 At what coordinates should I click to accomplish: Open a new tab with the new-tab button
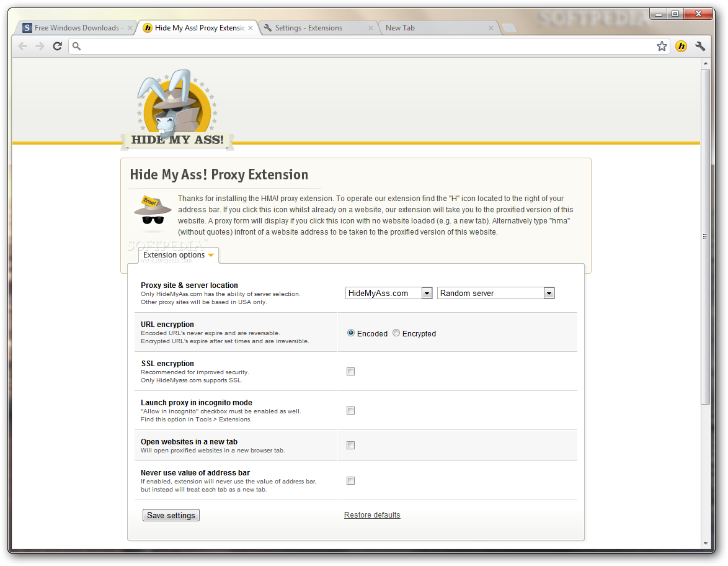(x=509, y=29)
